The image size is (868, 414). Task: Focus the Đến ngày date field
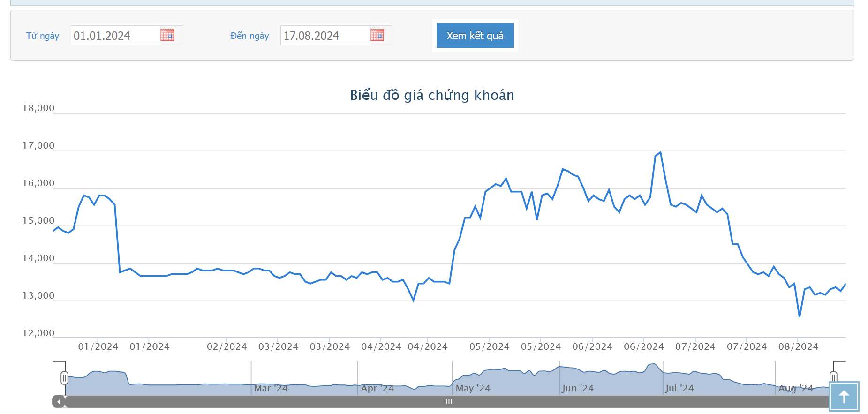pyautogui.click(x=325, y=36)
